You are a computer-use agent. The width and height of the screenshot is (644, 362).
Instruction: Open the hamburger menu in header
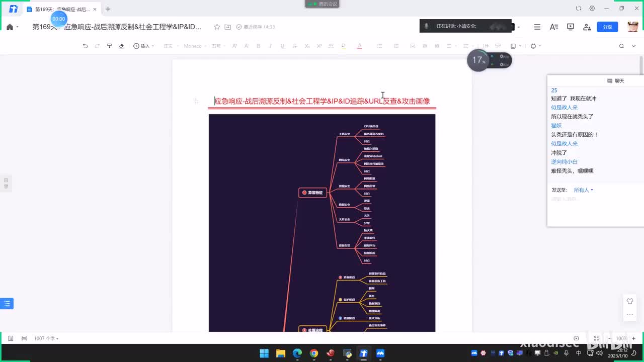(x=537, y=27)
